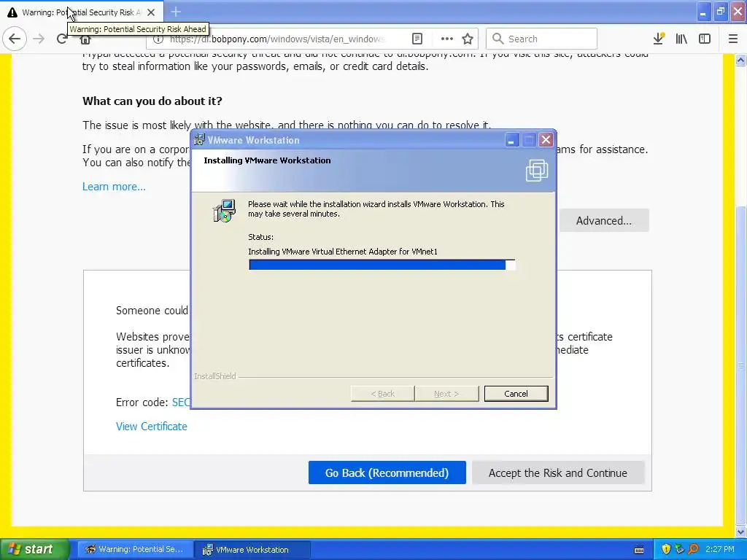Viewport: 747px width, 560px height.
Task: Click the site information icon in address bar
Action: (158, 39)
